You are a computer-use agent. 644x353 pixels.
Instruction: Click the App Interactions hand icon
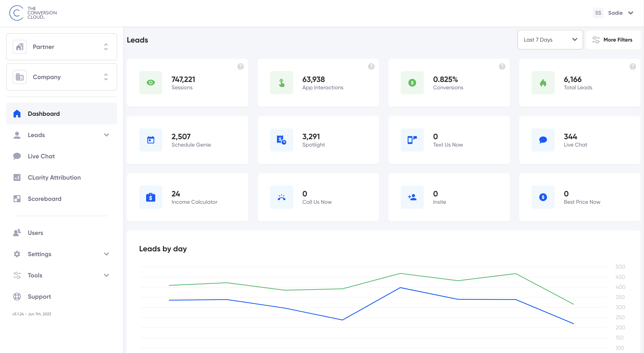pyautogui.click(x=281, y=83)
